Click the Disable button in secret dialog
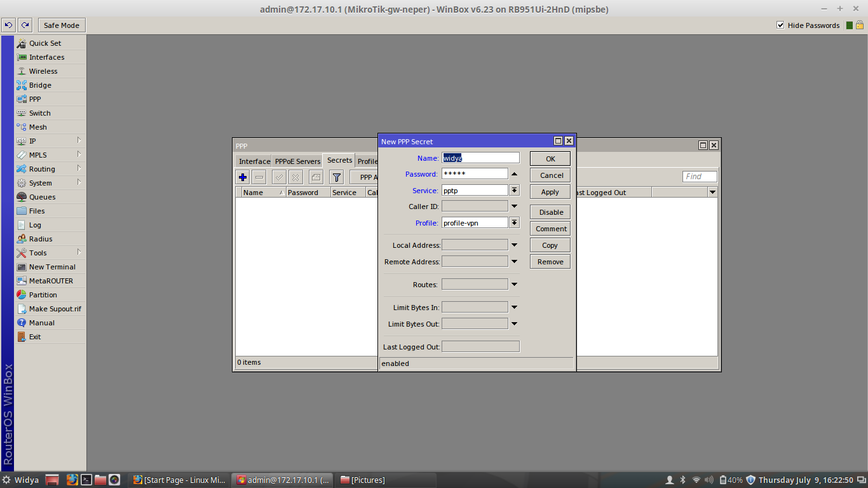The image size is (868, 488). point(550,212)
